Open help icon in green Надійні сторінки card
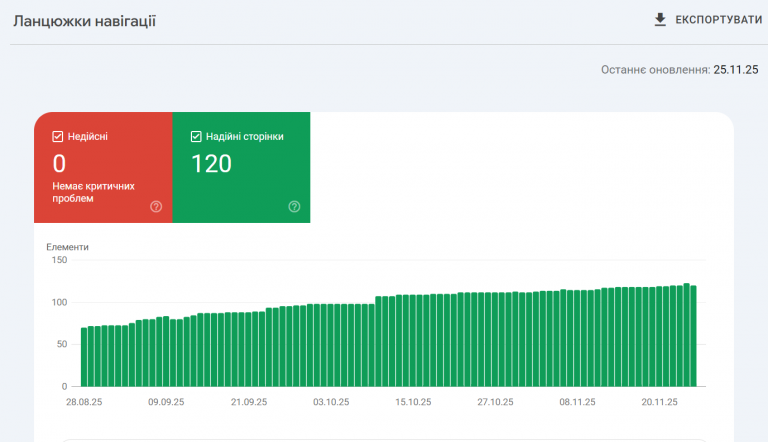 coord(294,206)
